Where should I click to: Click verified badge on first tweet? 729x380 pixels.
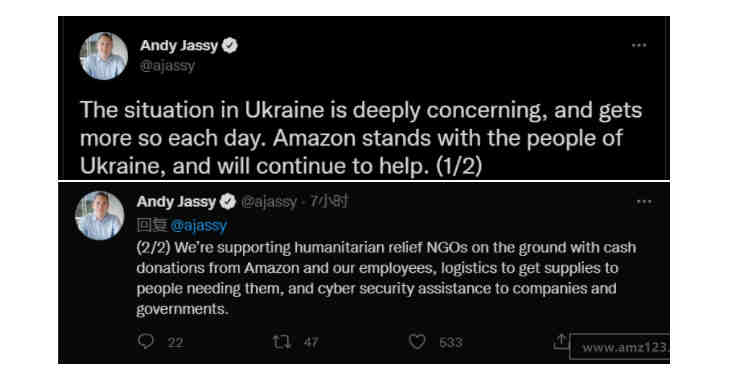[x=230, y=46]
